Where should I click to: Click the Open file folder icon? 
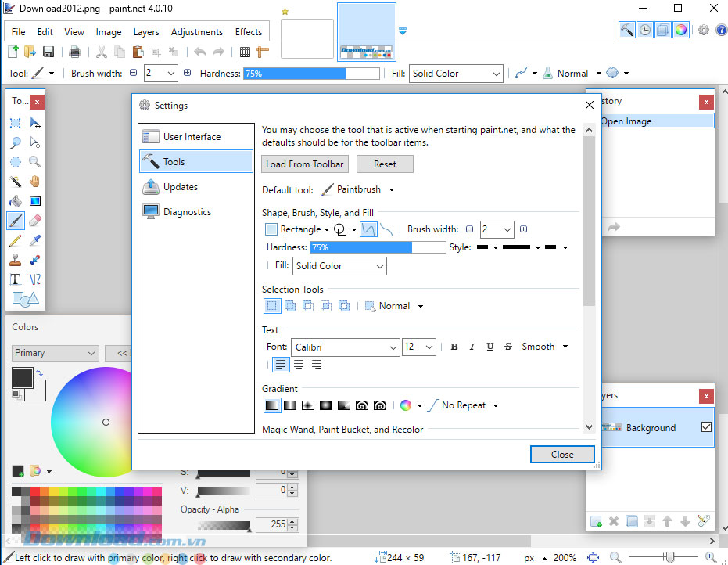click(x=30, y=52)
